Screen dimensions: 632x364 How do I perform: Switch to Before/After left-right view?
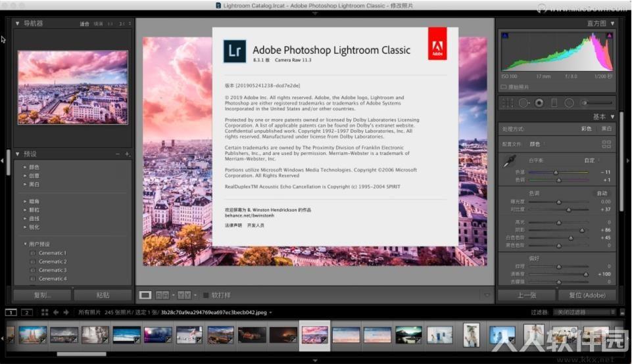tap(162, 295)
